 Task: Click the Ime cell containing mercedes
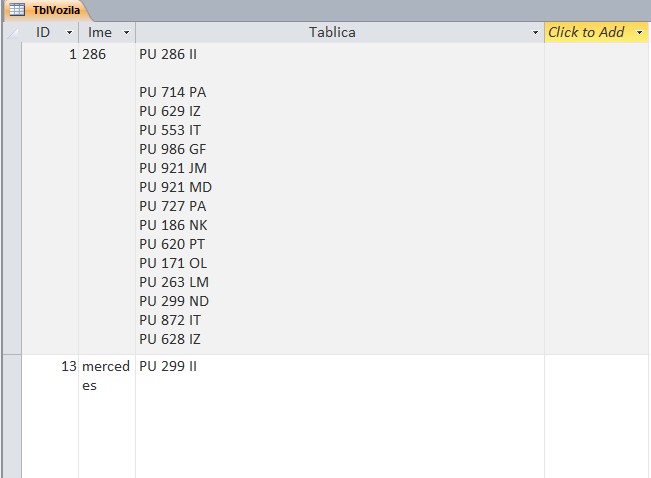click(x=106, y=376)
